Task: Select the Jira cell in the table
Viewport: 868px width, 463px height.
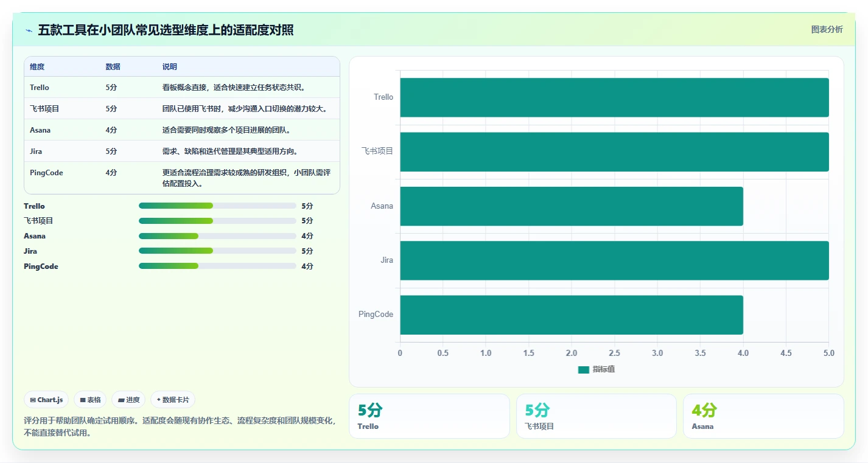Action: coord(36,151)
